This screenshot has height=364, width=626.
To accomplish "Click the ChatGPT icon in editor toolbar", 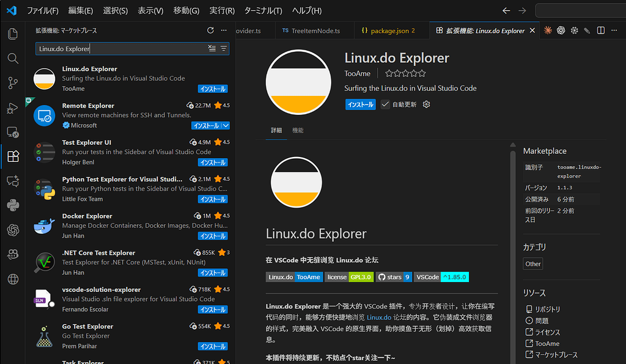I will coord(561,31).
